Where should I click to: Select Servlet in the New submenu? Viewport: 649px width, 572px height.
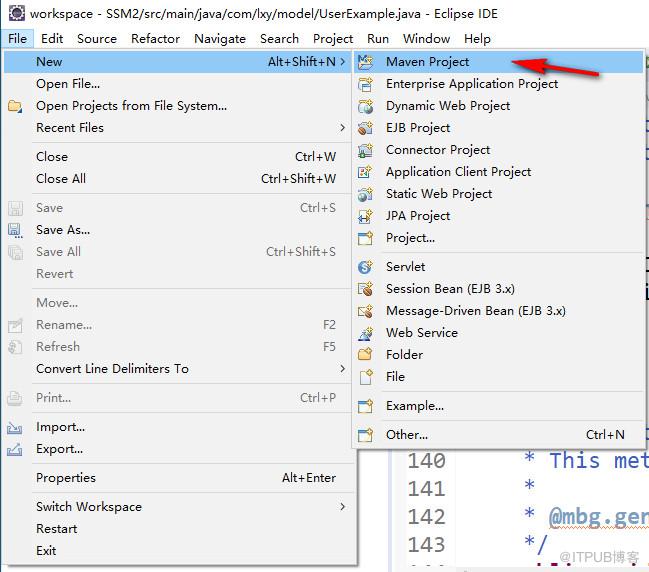(499, 267)
